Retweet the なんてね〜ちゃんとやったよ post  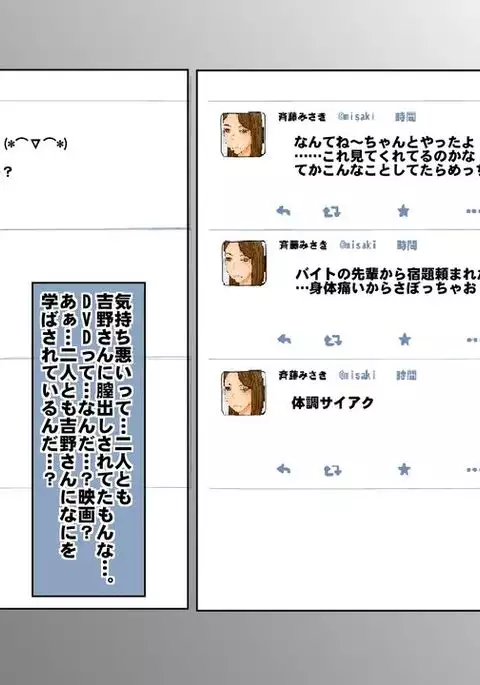point(332,212)
